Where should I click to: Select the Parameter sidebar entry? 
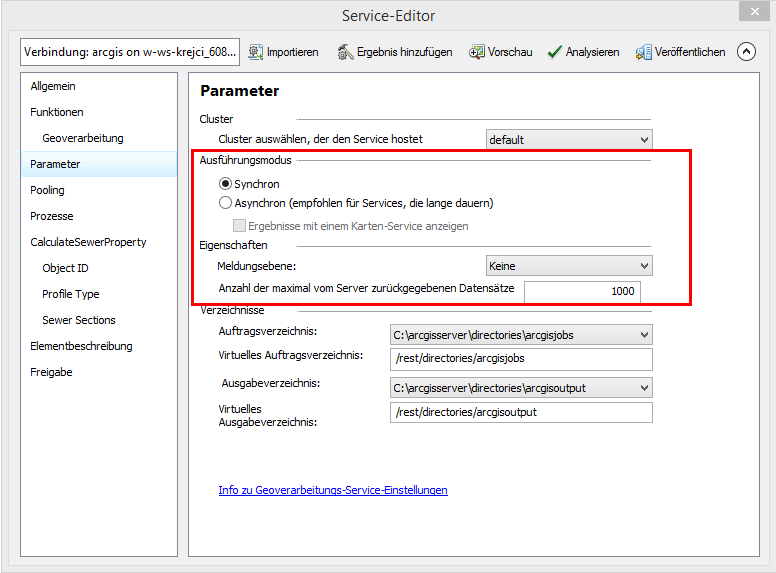(x=99, y=164)
